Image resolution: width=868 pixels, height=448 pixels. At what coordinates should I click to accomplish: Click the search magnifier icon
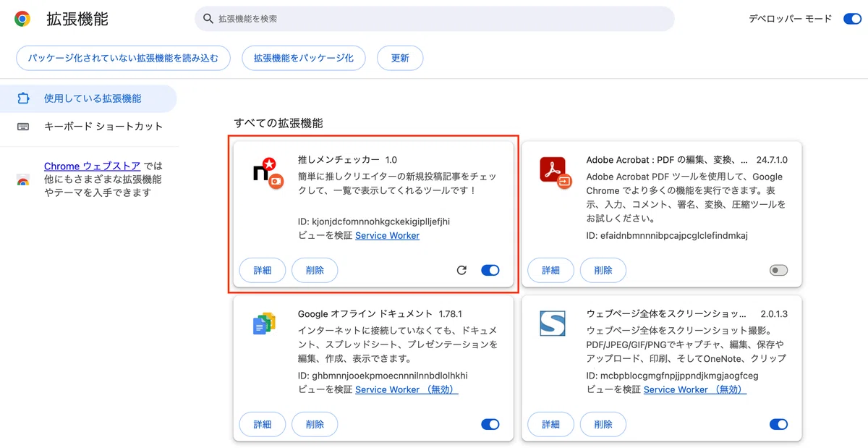point(208,19)
